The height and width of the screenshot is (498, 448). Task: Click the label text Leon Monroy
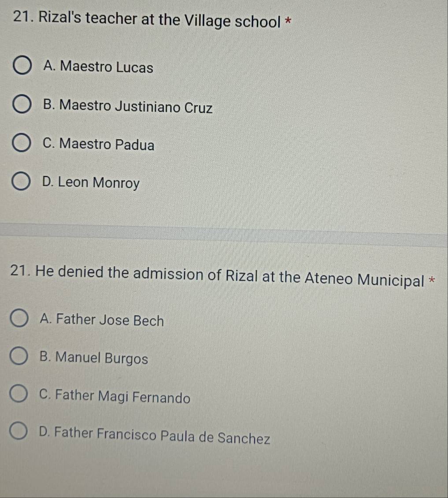point(90,182)
